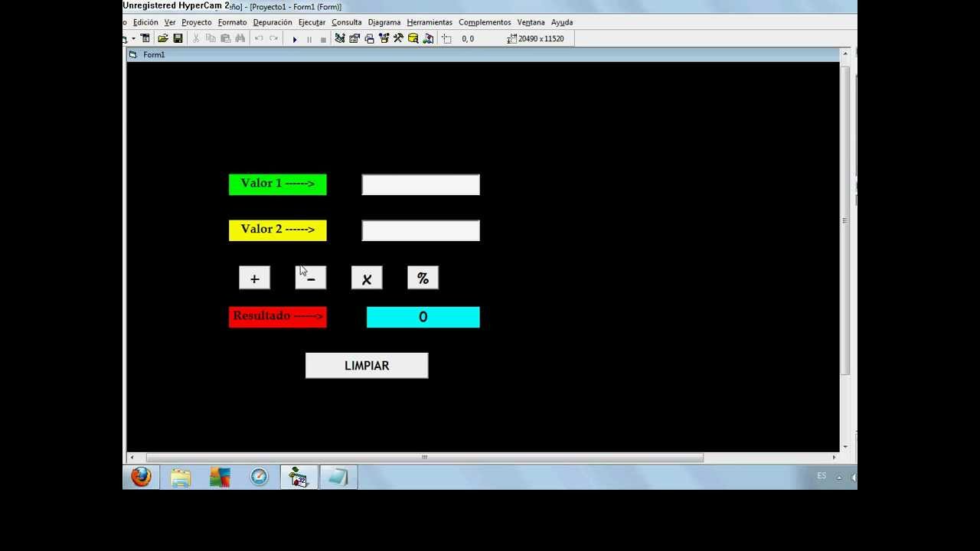Click the Cut scissors icon
The width and height of the screenshot is (980, 551).
[x=196, y=38]
